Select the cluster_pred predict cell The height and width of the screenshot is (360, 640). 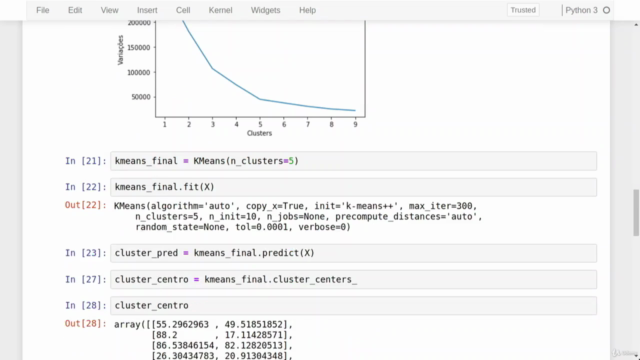coord(353,253)
